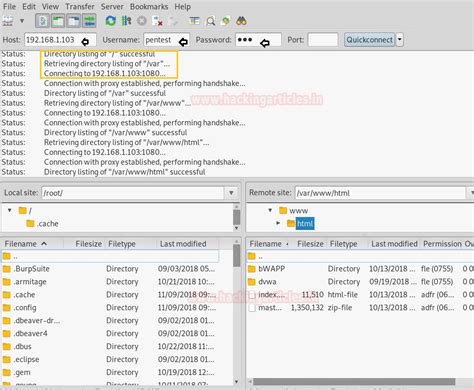The width and height of the screenshot is (474, 390).
Task: Sort local files by Filetype column
Action: (x=130, y=244)
